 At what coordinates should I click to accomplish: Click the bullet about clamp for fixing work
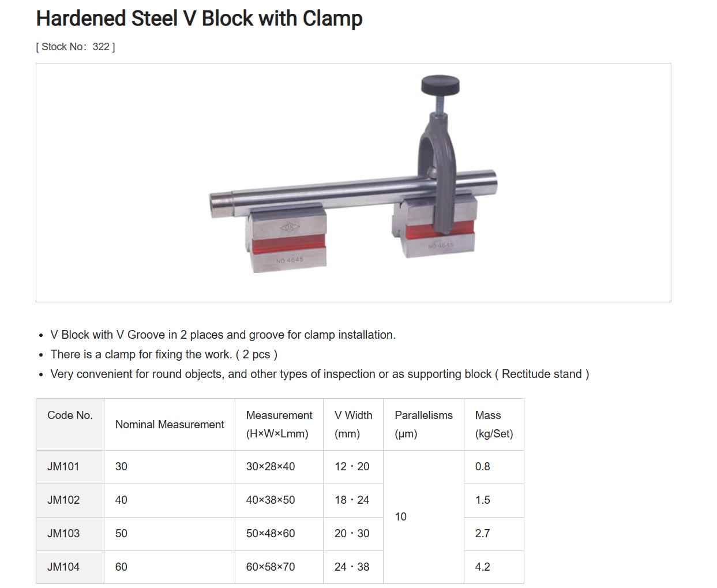164,354
